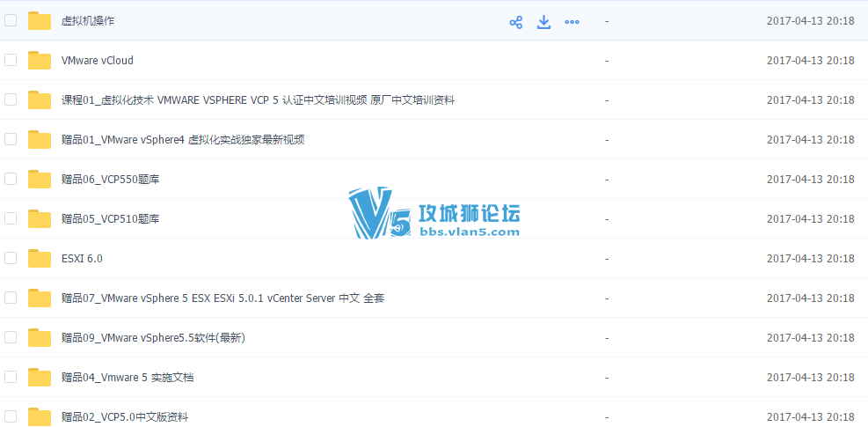The image size is (868, 427).
Task: Click folder icon for 赠品05_VCP510题库
Action: pyautogui.click(x=40, y=219)
